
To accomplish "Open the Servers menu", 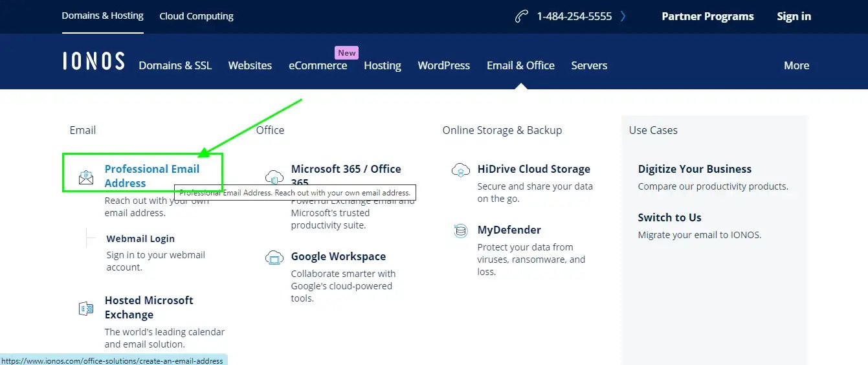I will (589, 65).
